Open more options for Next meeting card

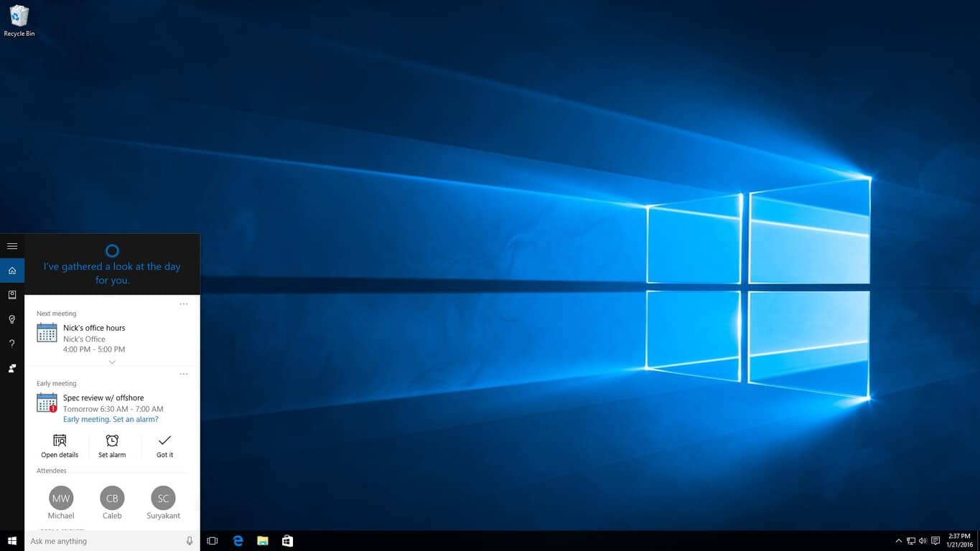point(184,304)
